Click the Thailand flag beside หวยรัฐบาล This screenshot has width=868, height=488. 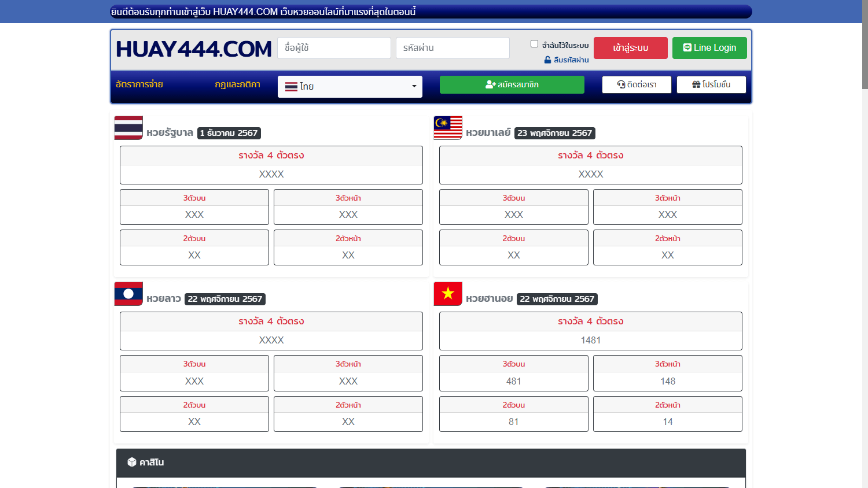pos(128,128)
